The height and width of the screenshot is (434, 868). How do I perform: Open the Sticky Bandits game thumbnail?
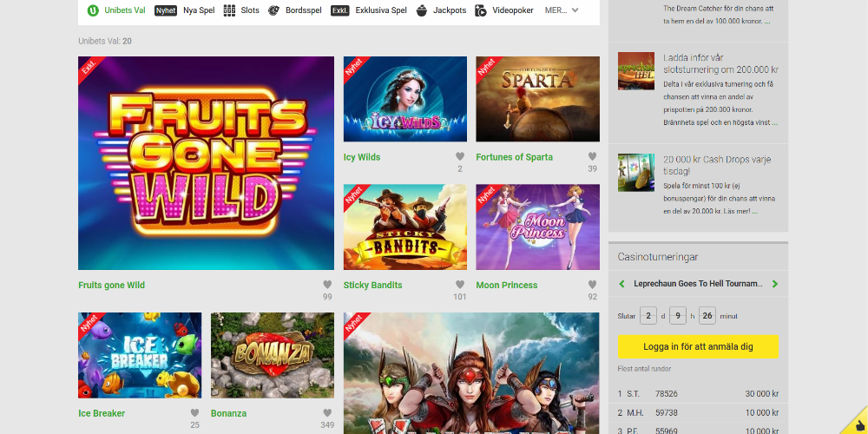pos(405,227)
